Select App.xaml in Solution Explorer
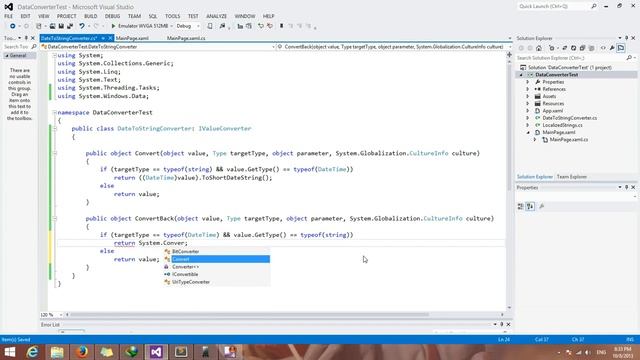 tap(553, 111)
